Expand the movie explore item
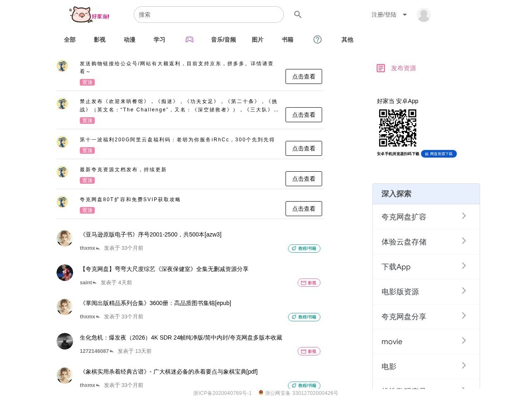The height and width of the screenshot is (399, 532). (426, 341)
